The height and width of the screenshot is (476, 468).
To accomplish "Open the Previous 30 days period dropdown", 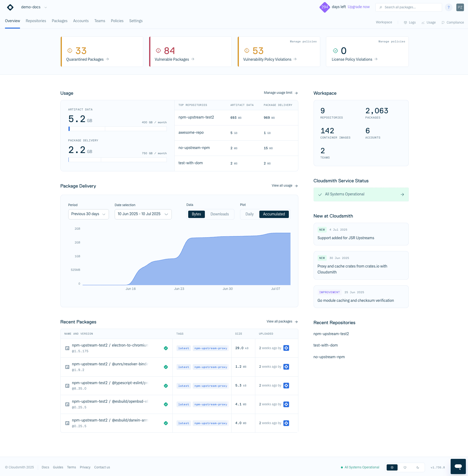I will [x=88, y=214].
